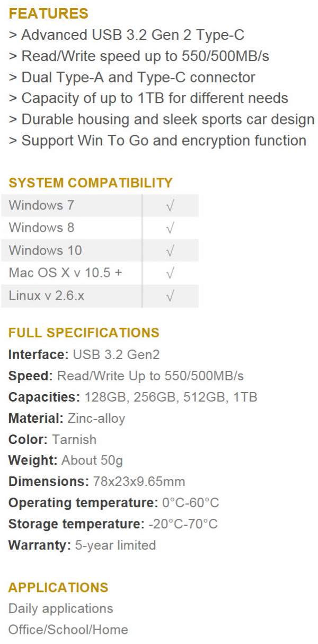Click the SYSTEM COMPATIBILITY heading
Viewport: 318px width, 644px height.
click(91, 183)
